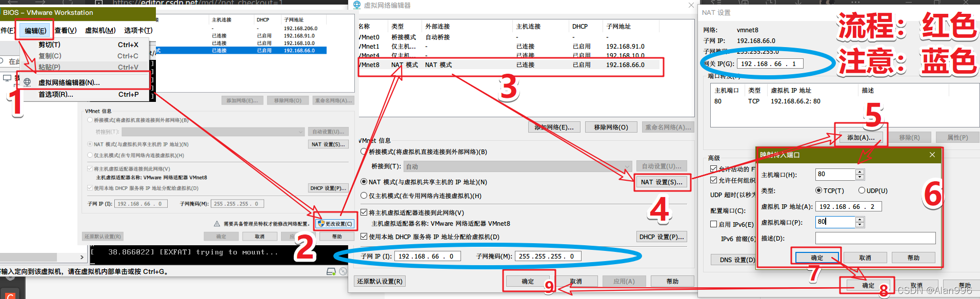Click the 子网地址 column header in middle list
The height and width of the screenshot is (299, 980).
618,26
